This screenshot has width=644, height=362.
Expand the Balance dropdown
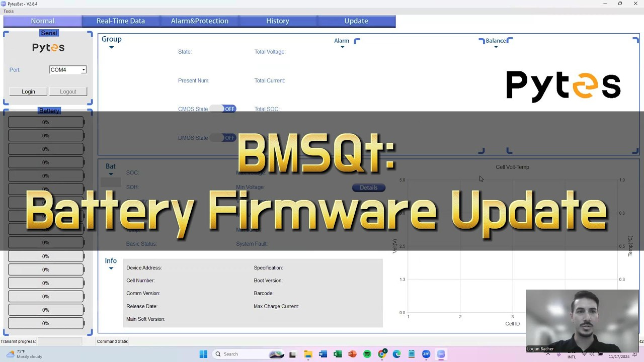(496, 48)
